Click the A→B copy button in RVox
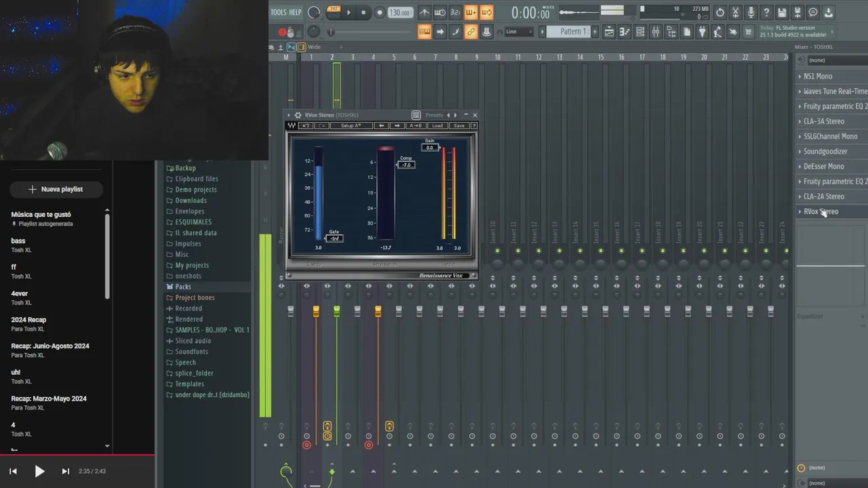Image resolution: width=868 pixels, height=488 pixels. pos(416,125)
